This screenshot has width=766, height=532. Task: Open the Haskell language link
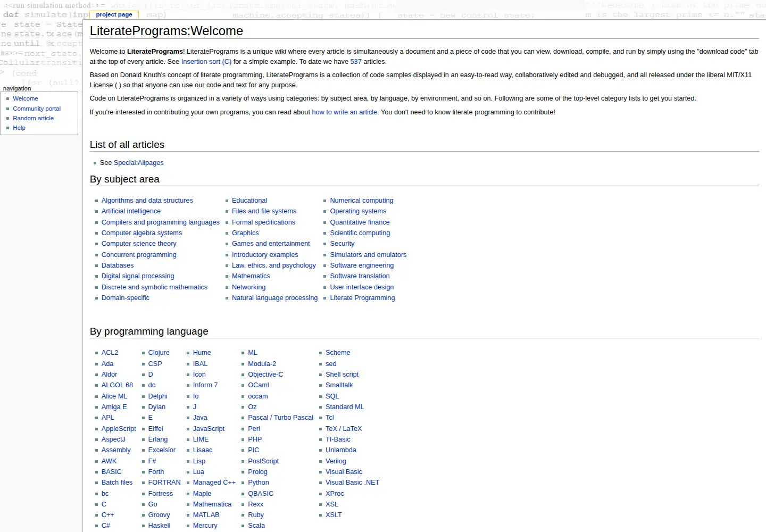(x=159, y=526)
